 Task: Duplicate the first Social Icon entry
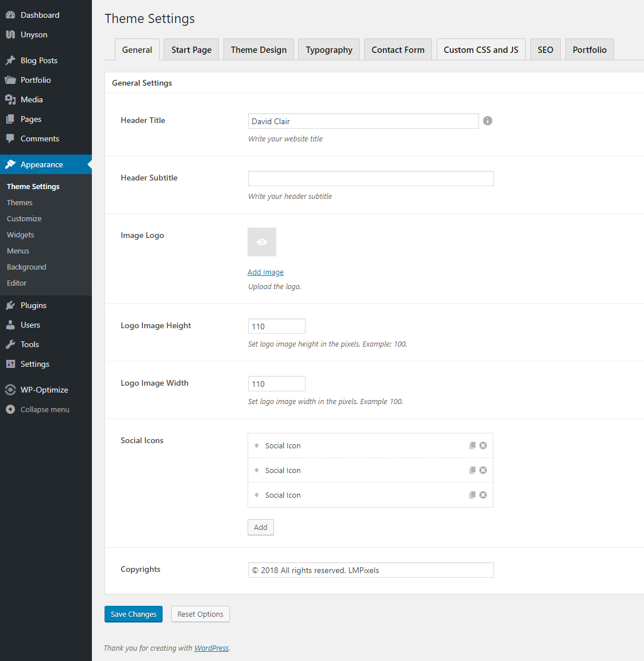(472, 445)
